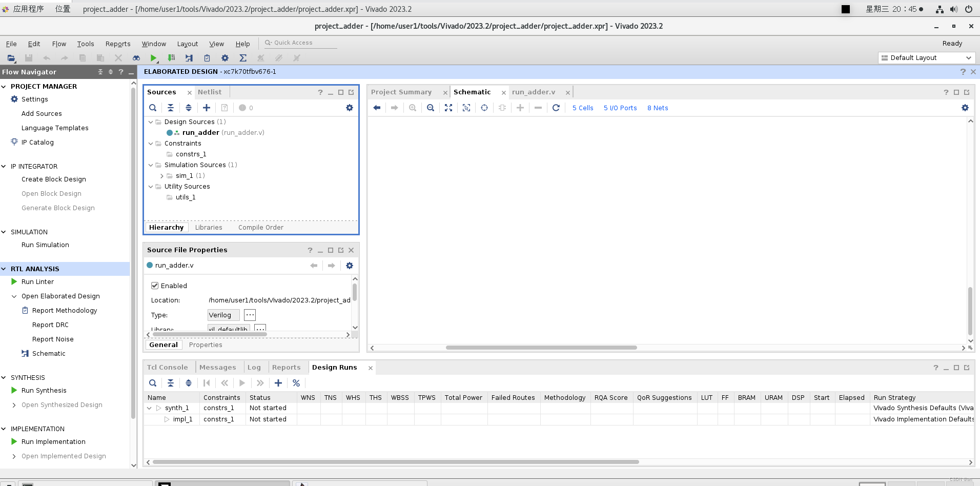Switch to the Netlist tab

click(x=210, y=92)
